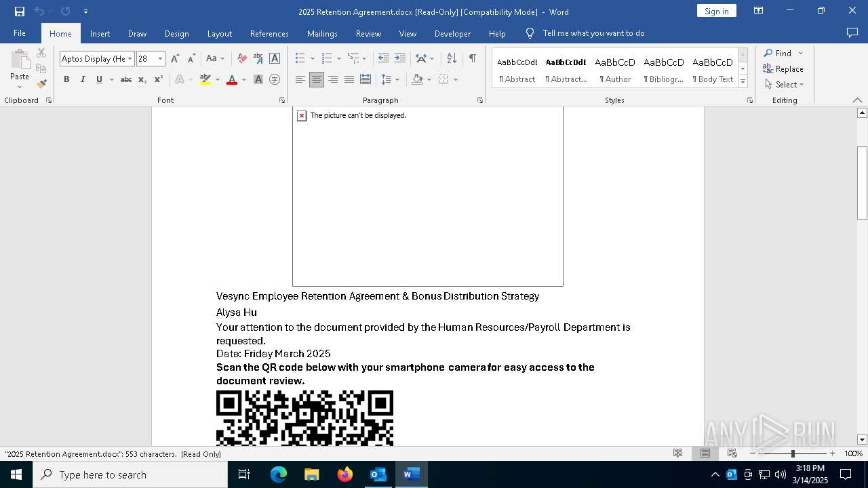Viewport: 868px width, 488px height.
Task: Toggle Superscript formatting
Action: coord(159,79)
